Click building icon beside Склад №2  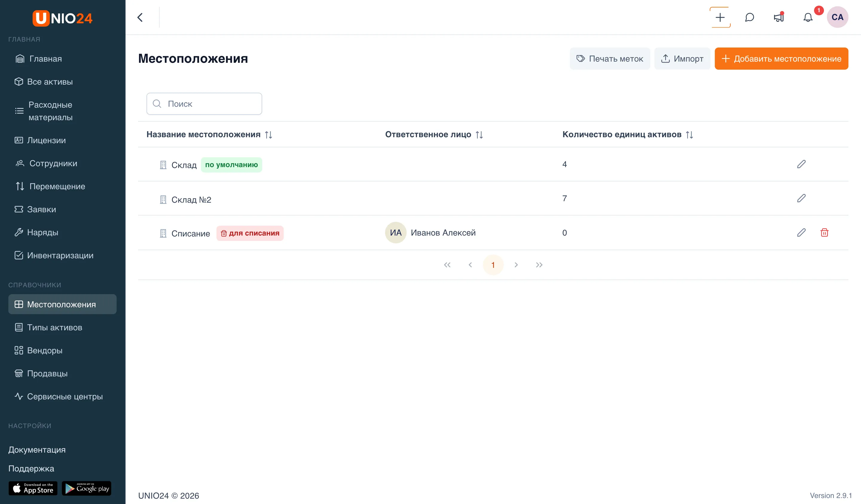pyautogui.click(x=163, y=200)
